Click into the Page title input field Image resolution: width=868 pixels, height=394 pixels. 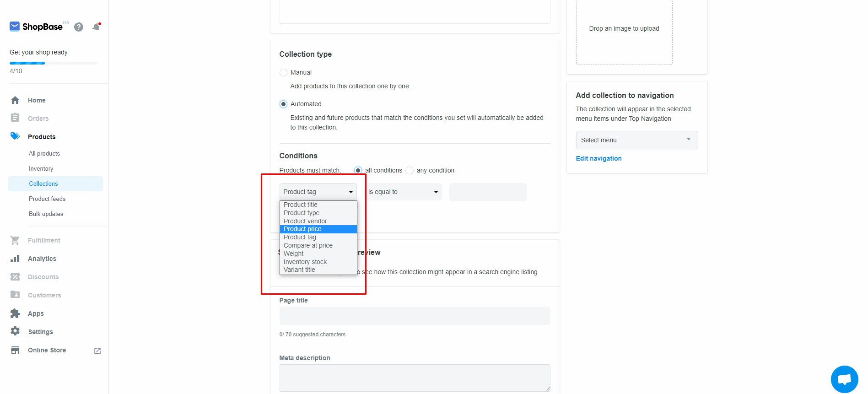(x=415, y=316)
